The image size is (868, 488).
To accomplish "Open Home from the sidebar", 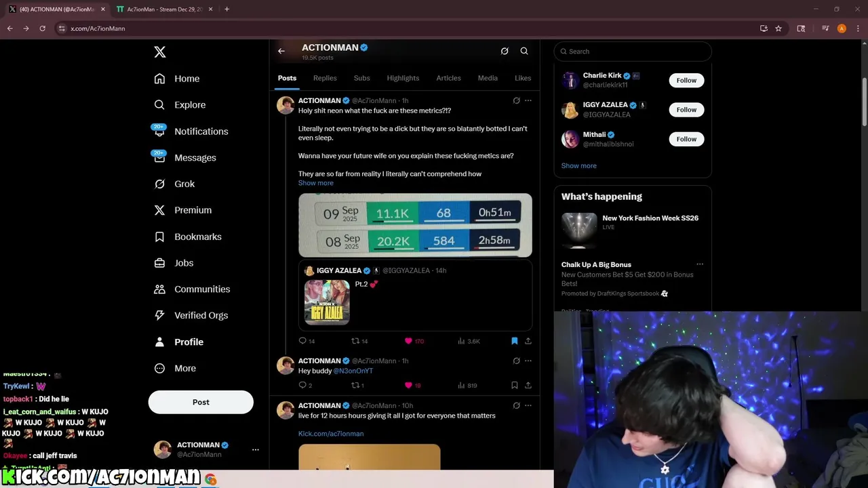I will tap(177, 79).
